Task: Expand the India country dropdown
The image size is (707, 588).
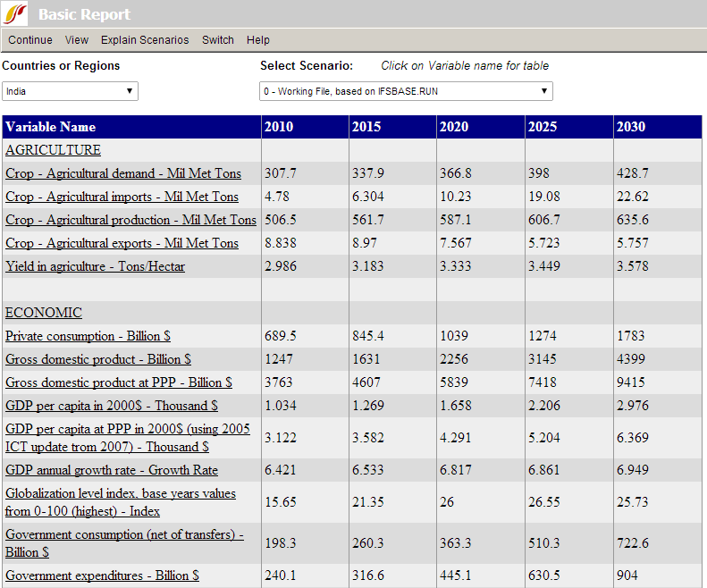Action: click(70, 91)
